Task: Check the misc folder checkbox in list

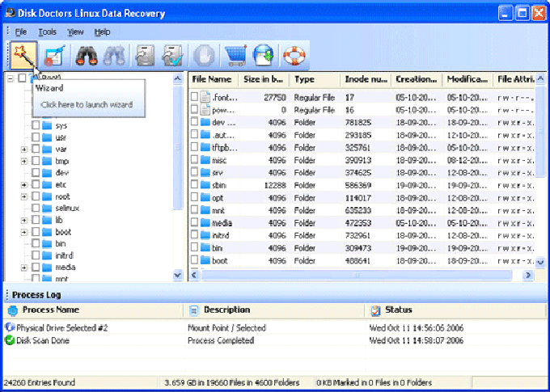Action: point(194,159)
